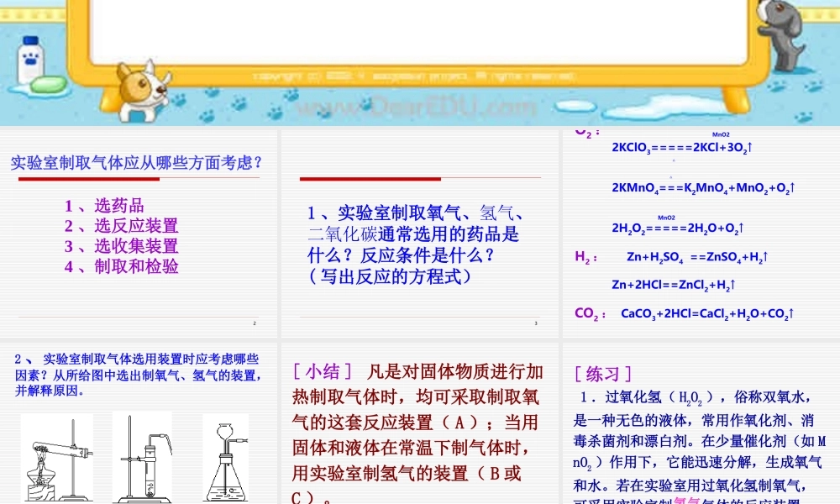The height and width of the screenshot is (504, 840).
Task: Click the heading '实验室制取气体应从哪些方面考虑?'
Action: tap(137, 162)
